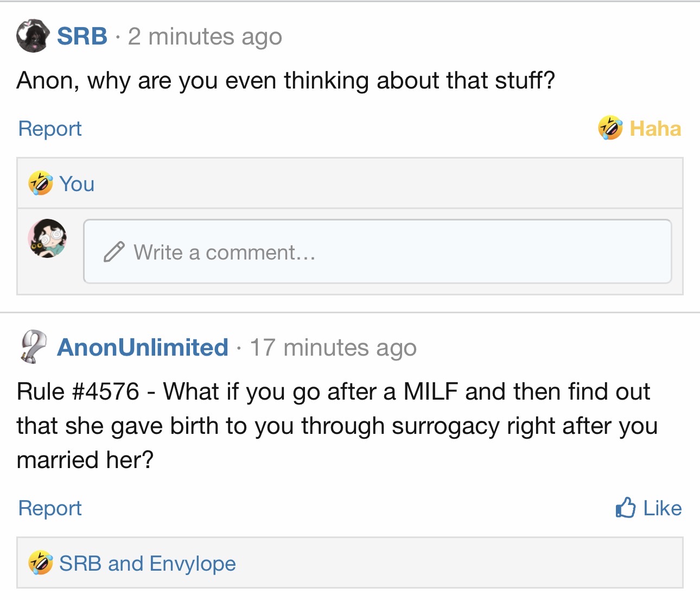700x600 pixels.
Task: Click the laughing emoji beside 'SRB and Envylope'
Action: (41, 563)
